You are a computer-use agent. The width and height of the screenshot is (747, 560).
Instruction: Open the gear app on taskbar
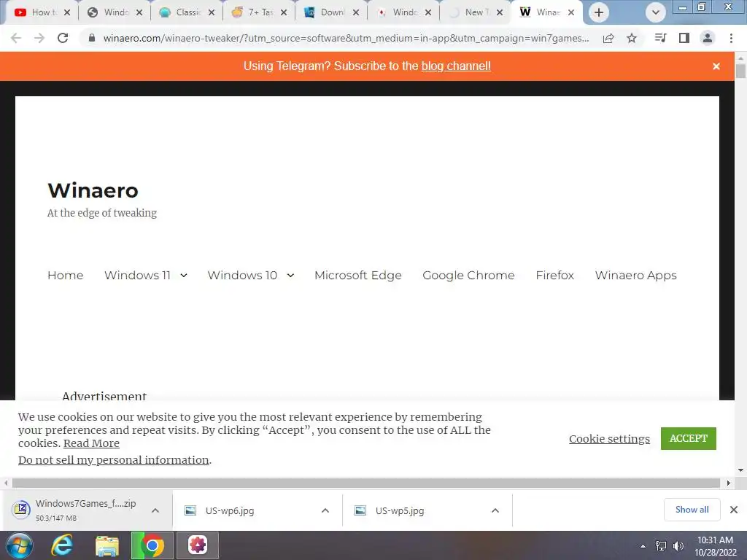[198, 545]
